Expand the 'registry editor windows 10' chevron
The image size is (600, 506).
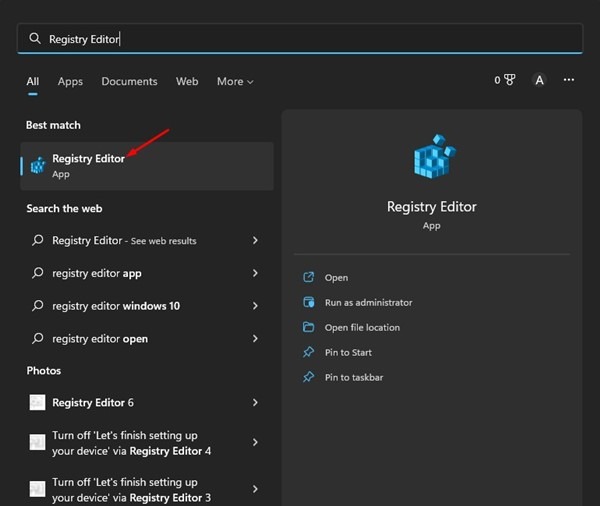256,306
